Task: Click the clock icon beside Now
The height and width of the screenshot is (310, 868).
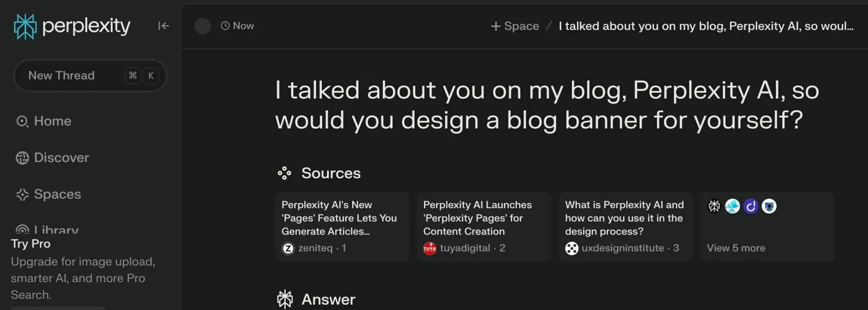Action: pyautogui.click(x=225, y=26)
